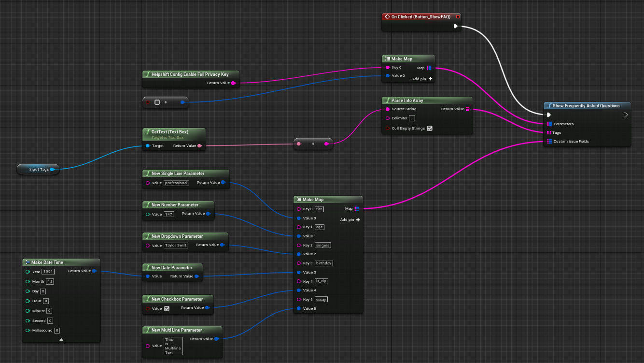The width and height of the screenshot is (644, 363).
Task: Click the Year field in Make Date Time
Action: click(48, 272)
